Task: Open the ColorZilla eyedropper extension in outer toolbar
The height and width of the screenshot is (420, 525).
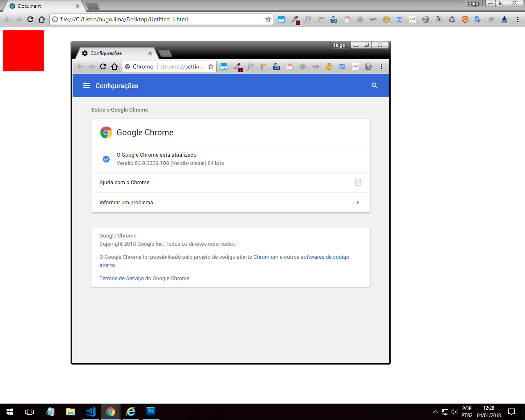Action: coord(294,19)
